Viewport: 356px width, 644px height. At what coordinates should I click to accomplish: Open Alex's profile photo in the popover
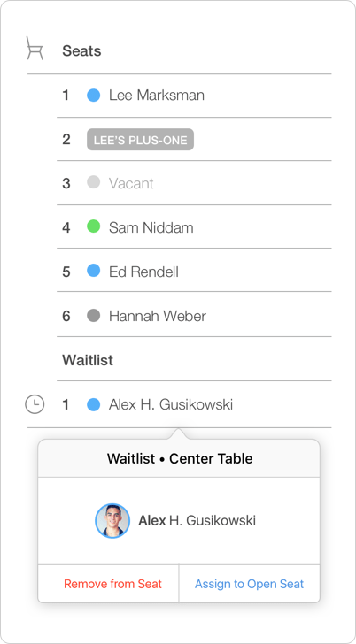pos(112,521)
